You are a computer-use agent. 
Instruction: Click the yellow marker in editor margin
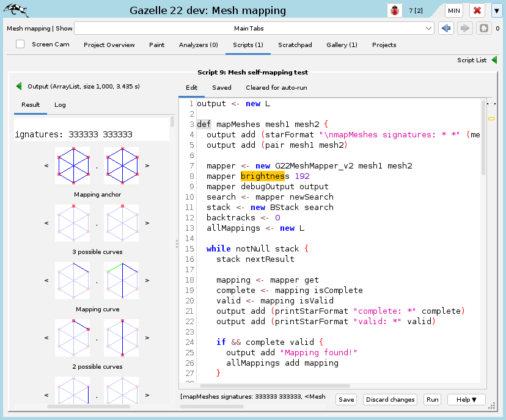tap(491, 118)
